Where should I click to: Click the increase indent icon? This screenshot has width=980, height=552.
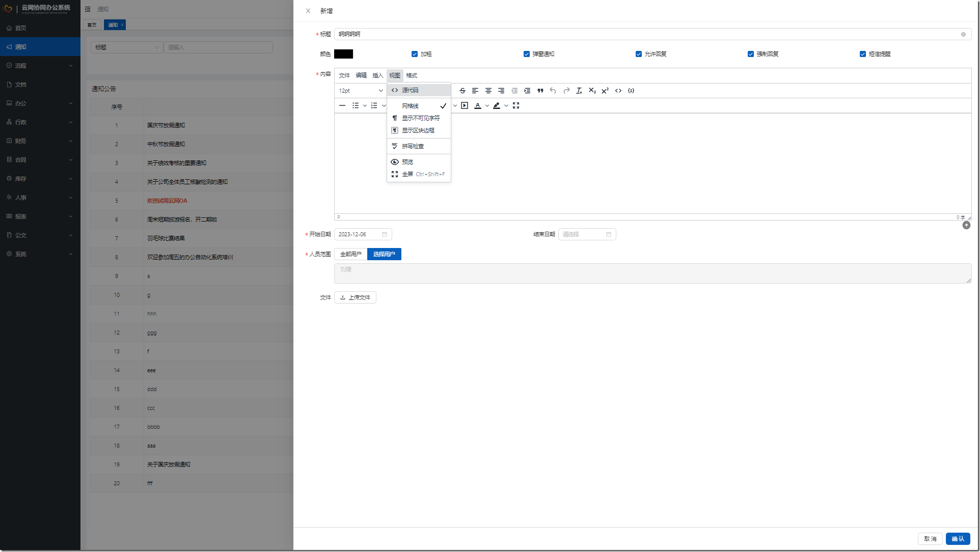click(527, 91)
